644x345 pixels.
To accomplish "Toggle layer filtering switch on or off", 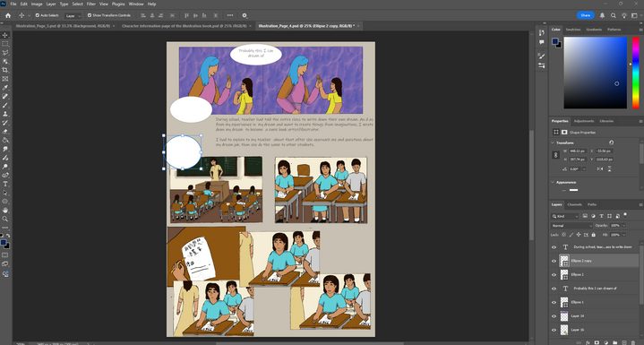I will (625, 214).
